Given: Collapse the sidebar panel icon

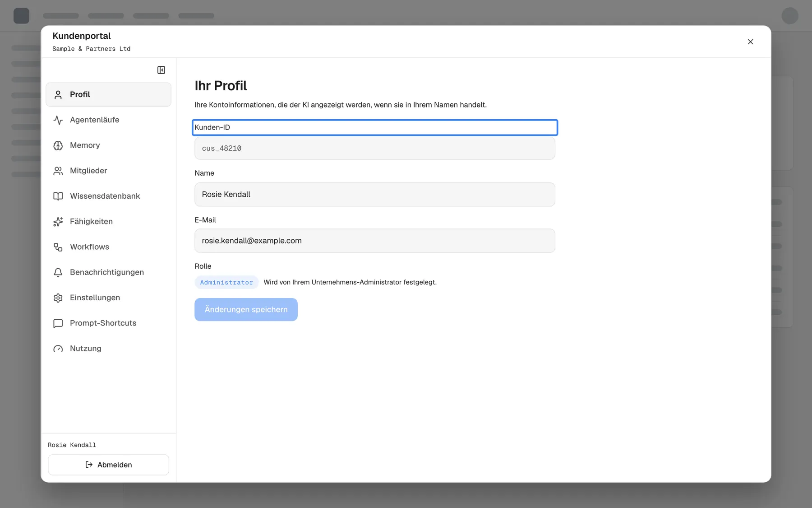Looking at the screenshot, I should point(161,70).
